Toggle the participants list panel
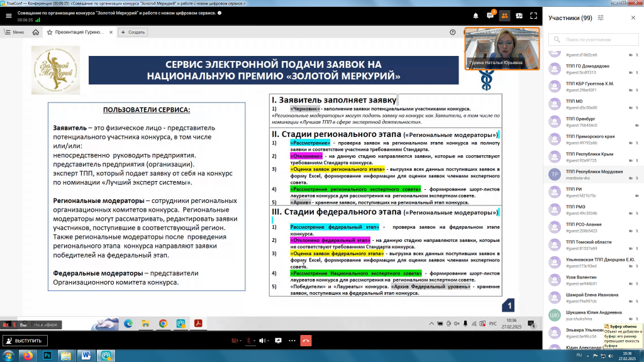Screen dimensions: 644x362 [504, 16]
